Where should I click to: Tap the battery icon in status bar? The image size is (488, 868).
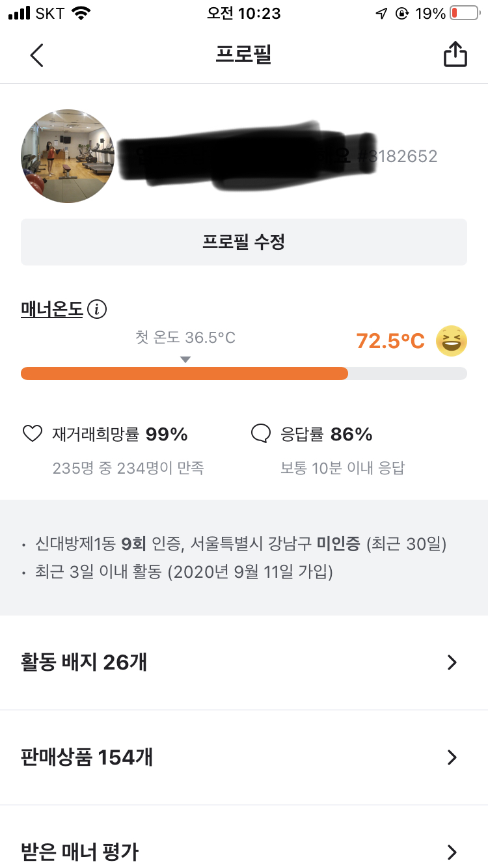[464, 13]
